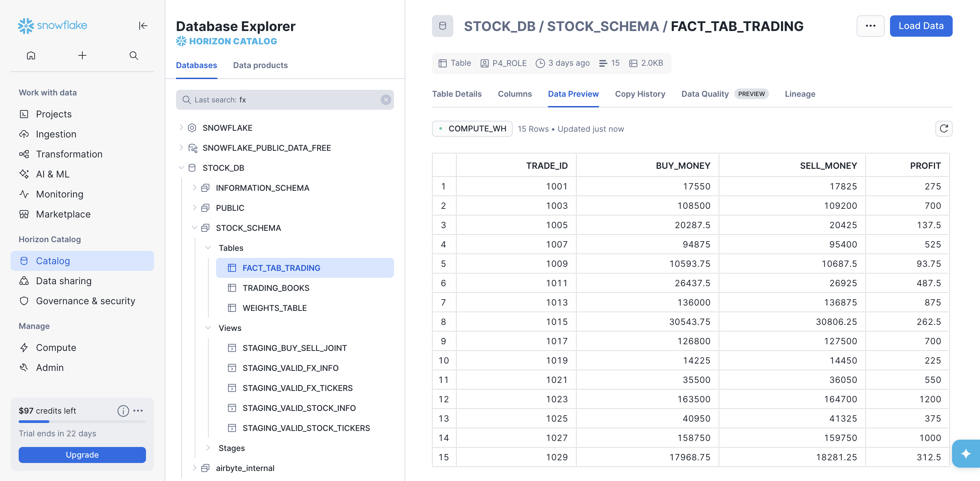
Task: Open the Home icon
Action: 31,56
